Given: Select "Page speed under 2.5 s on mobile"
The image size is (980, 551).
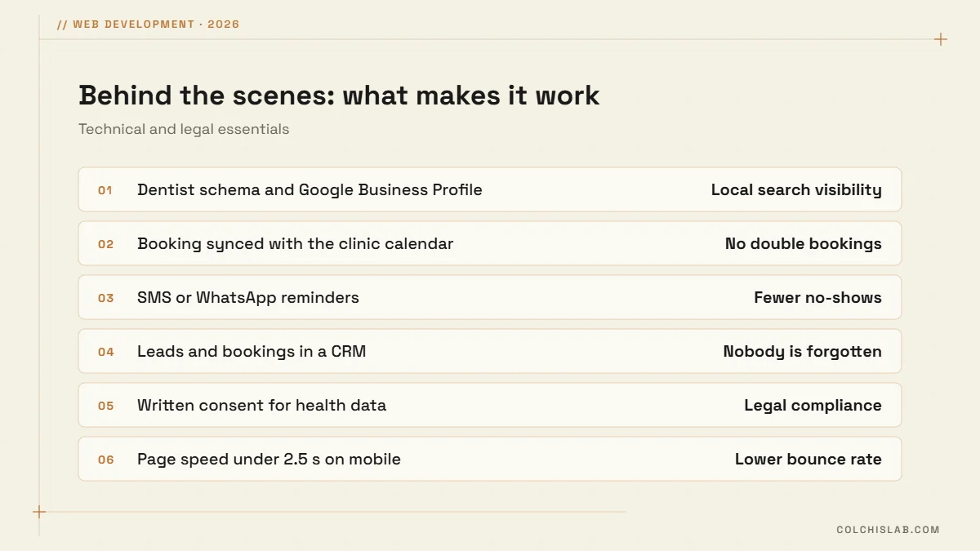Looking at the screenshot, I should pos(269,460).
